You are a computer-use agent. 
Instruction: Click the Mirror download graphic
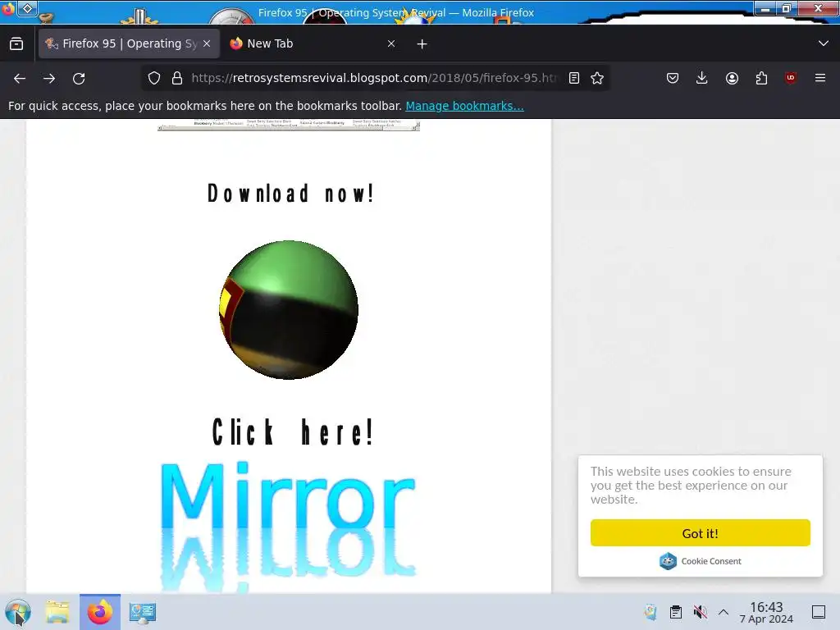coord(288,527)
